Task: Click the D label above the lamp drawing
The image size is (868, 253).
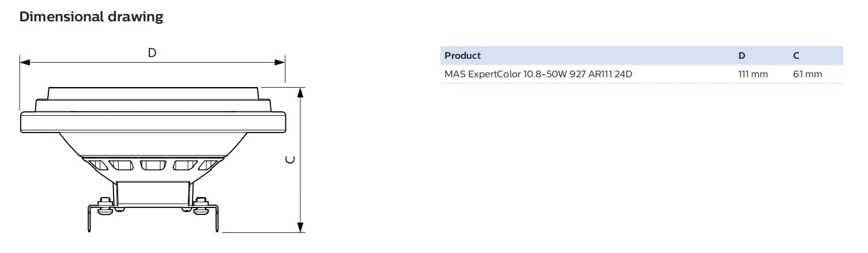Action: click(152, 53)
